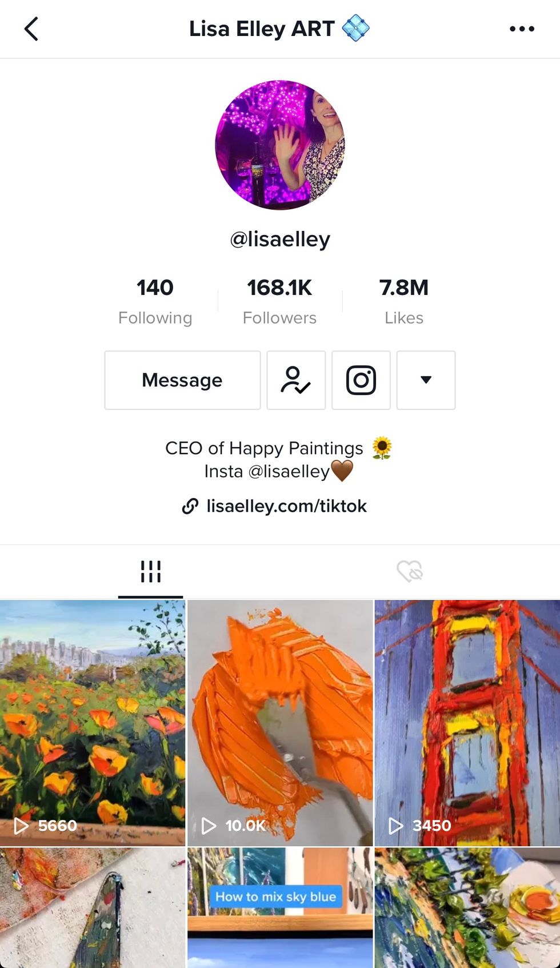Toggle following status with the person-check icon
This screenshot has height=968, width=560.
click(x=296, y=380)
